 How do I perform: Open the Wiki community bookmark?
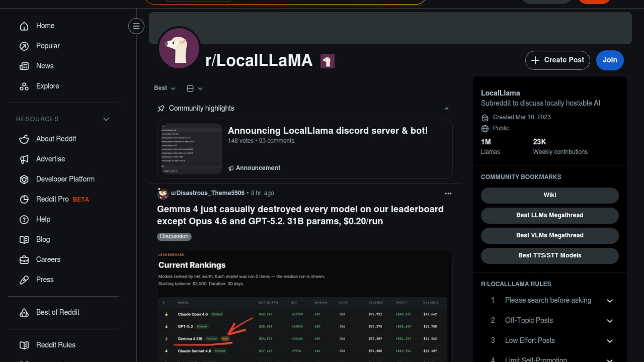point(549,195)
